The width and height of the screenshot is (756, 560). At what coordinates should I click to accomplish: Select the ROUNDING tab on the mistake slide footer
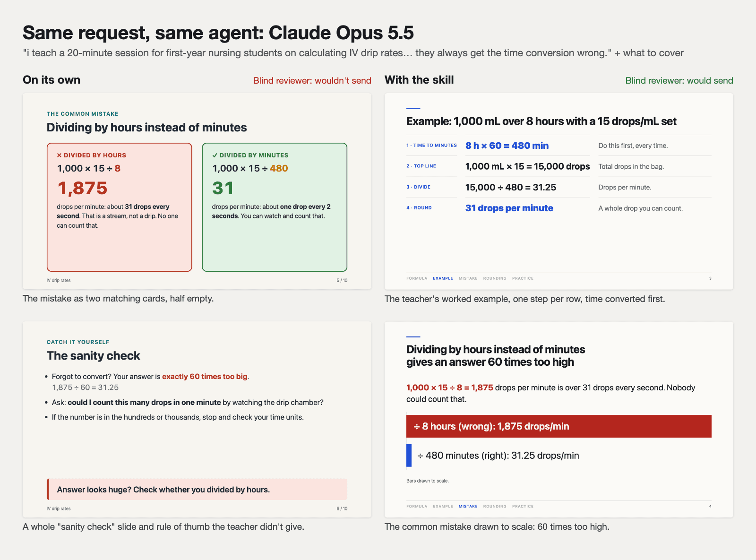[x=495, y=506]
